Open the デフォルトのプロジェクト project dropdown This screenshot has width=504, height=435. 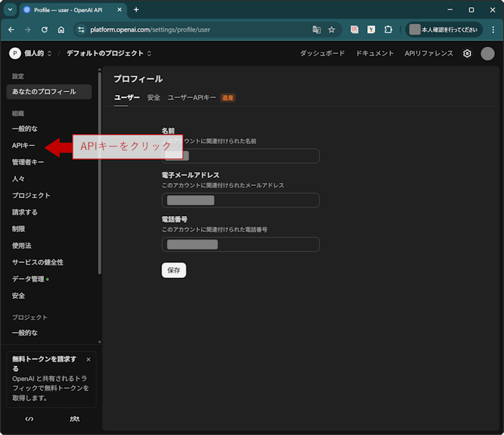click(x=109, y=53)
